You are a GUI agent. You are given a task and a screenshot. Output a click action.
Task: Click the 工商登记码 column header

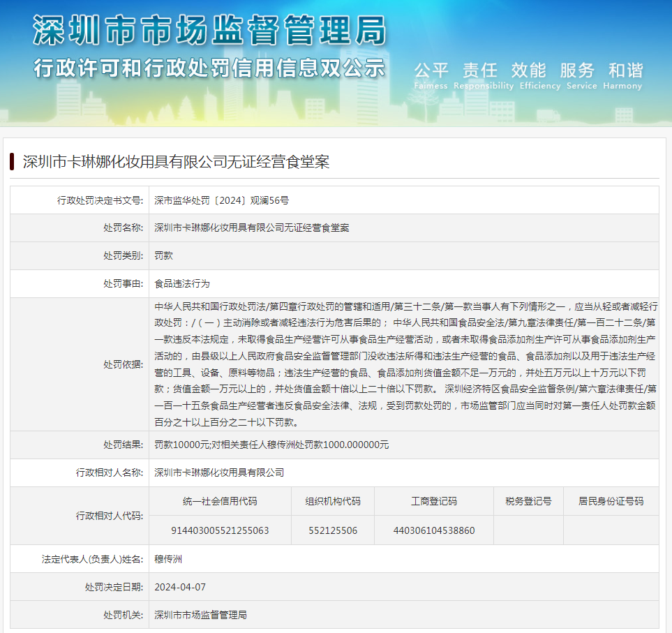[x=434, y=501]
